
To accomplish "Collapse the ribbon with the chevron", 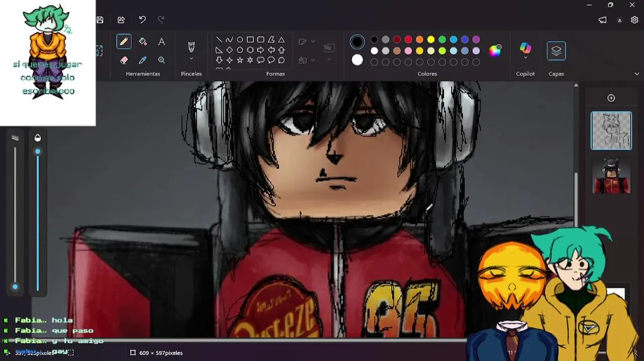I will click(x=636, y=74).
